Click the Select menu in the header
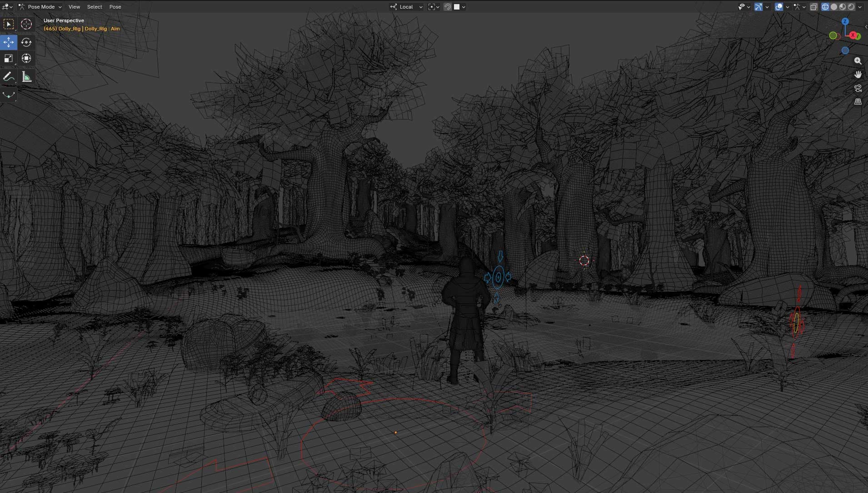 coord(95,7)
